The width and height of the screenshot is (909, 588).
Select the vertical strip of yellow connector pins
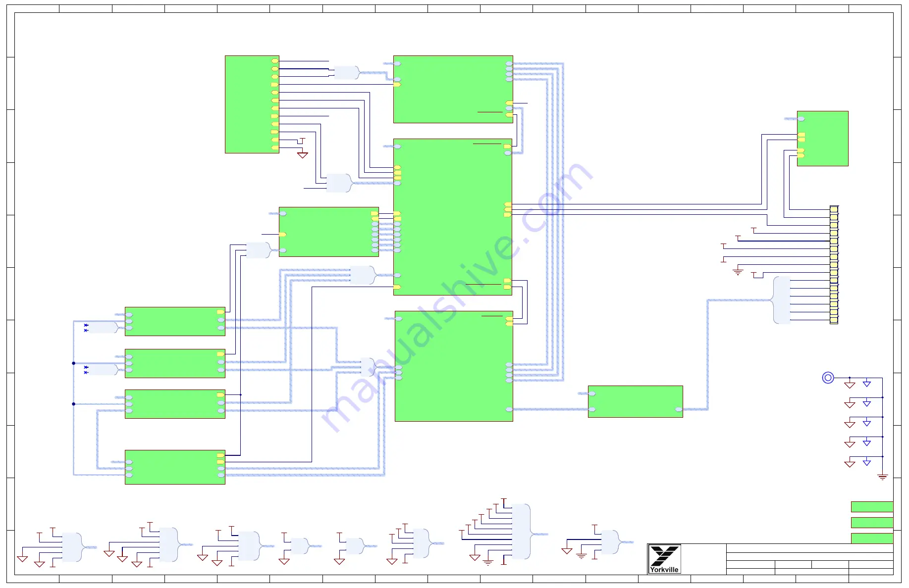pos(834,265)
